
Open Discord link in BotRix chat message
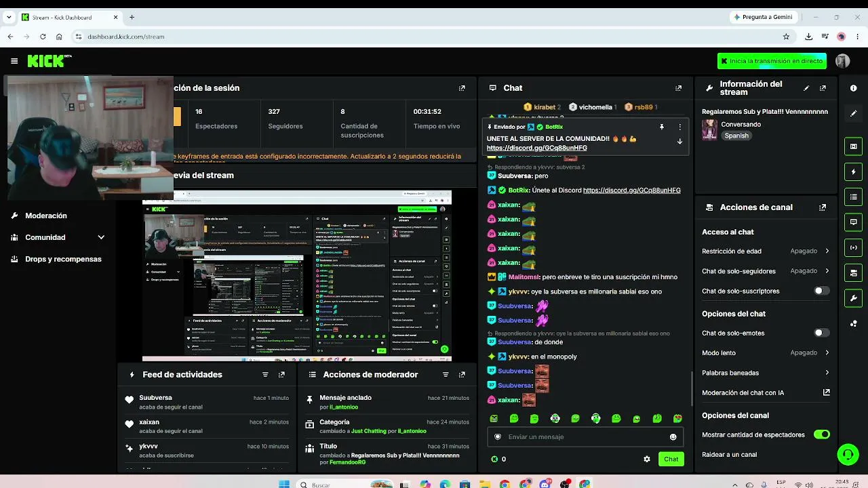point(632,190)
